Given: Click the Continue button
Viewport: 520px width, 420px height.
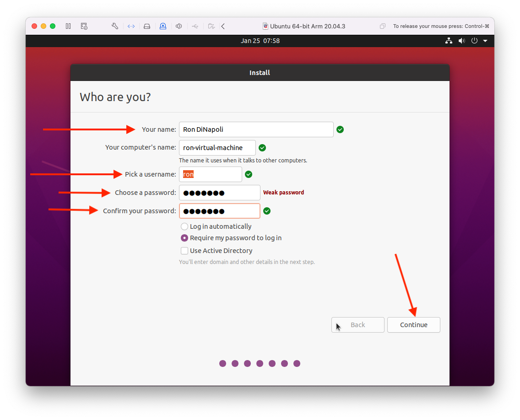Looking at the screenshot, I should 413,325.
